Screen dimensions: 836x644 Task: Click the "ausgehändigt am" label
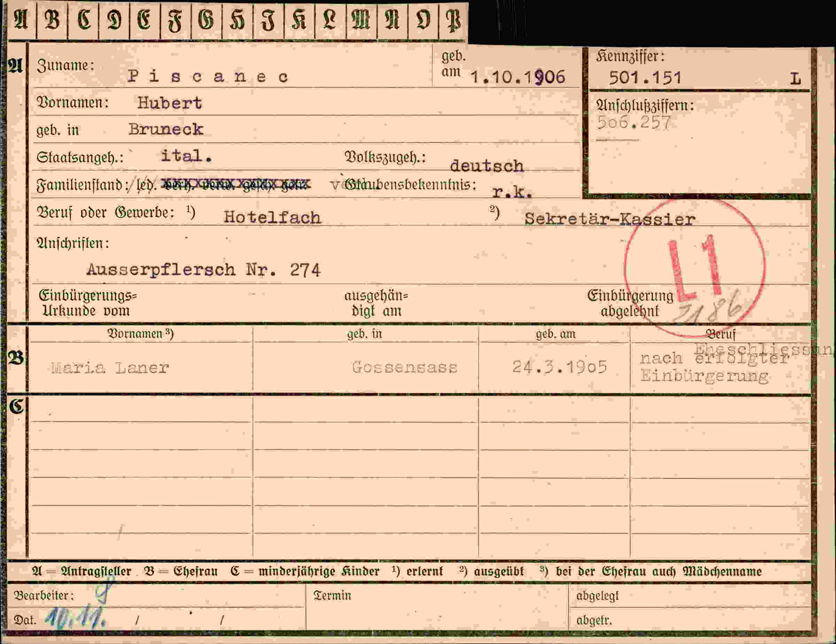coord(376,303)
